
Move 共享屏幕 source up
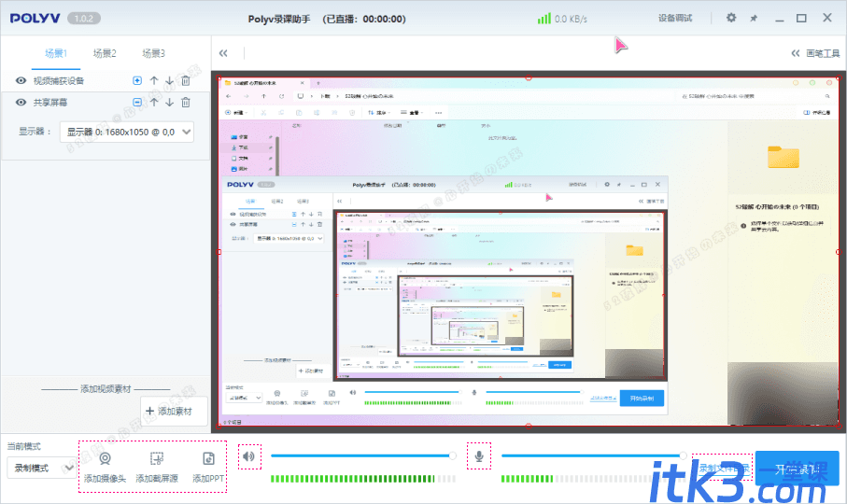point(154,102)
